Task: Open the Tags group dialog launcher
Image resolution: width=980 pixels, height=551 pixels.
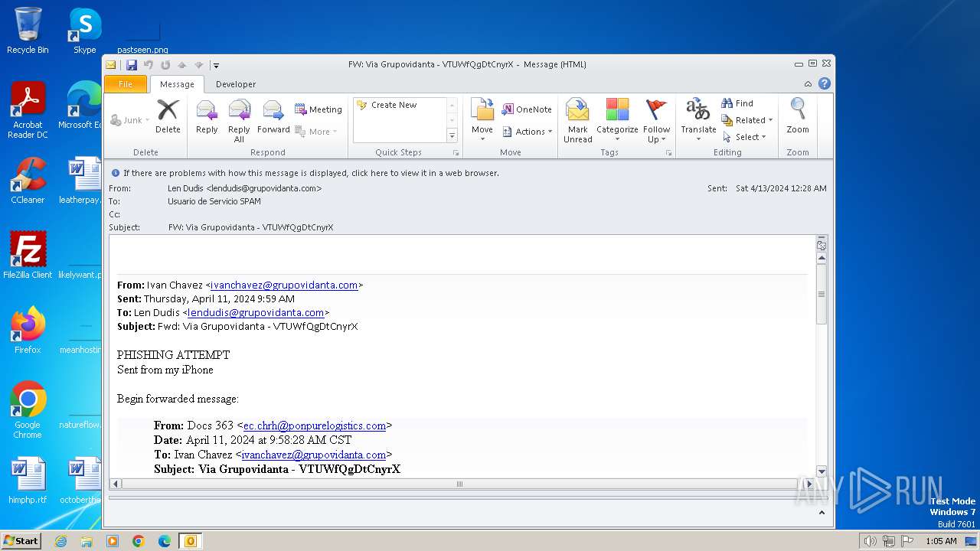Action: tap(668, 153)
